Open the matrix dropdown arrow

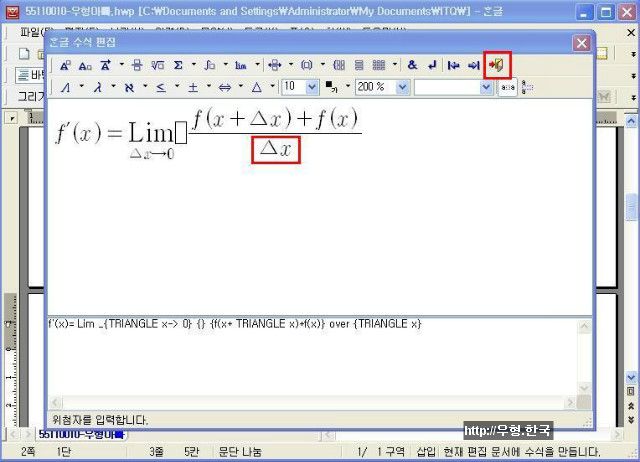(x=395, y=65)
